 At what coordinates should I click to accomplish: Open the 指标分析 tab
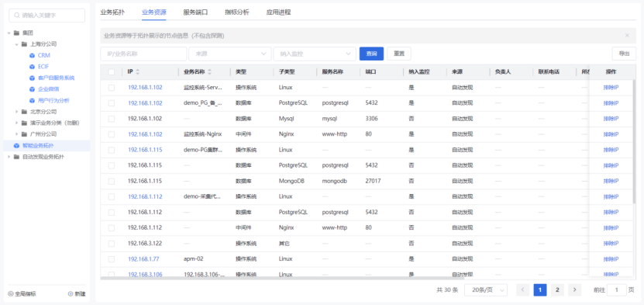(x=237, y=12)
